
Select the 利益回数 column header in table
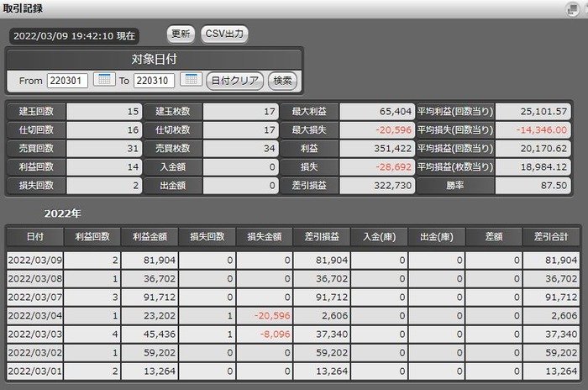pos(92,236)
